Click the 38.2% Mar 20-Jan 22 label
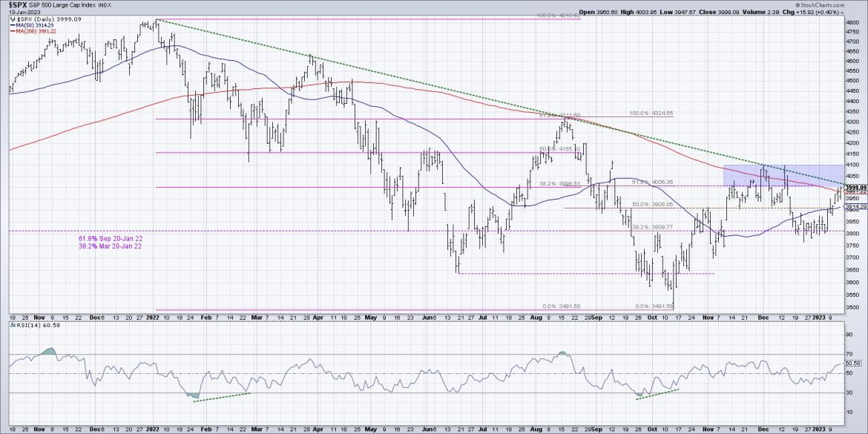Screen dimensions: 868x434 coord(110,247)
